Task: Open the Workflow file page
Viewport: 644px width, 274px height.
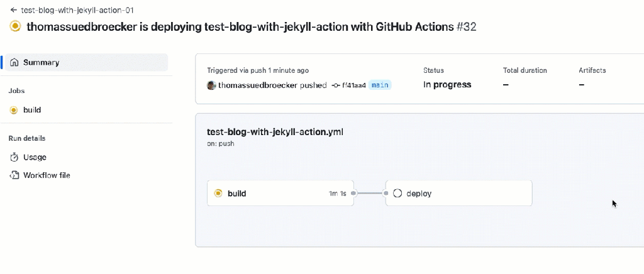Action: (x=47, y=175)
